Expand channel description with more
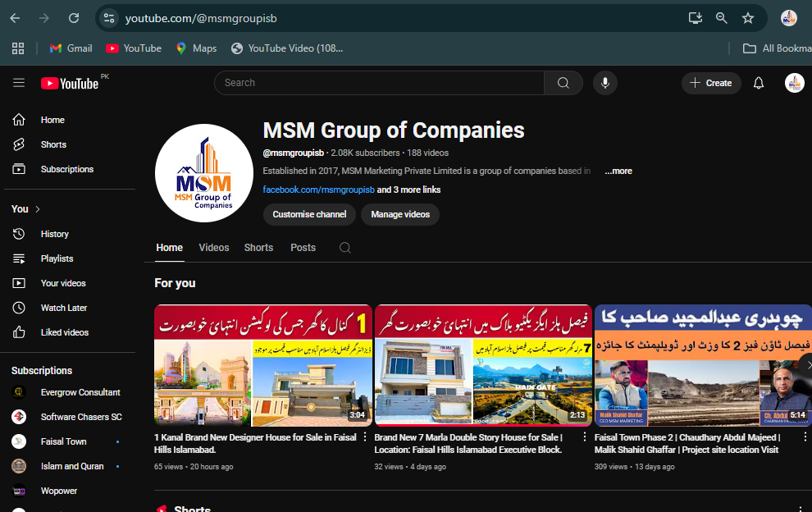 [618, 171]
